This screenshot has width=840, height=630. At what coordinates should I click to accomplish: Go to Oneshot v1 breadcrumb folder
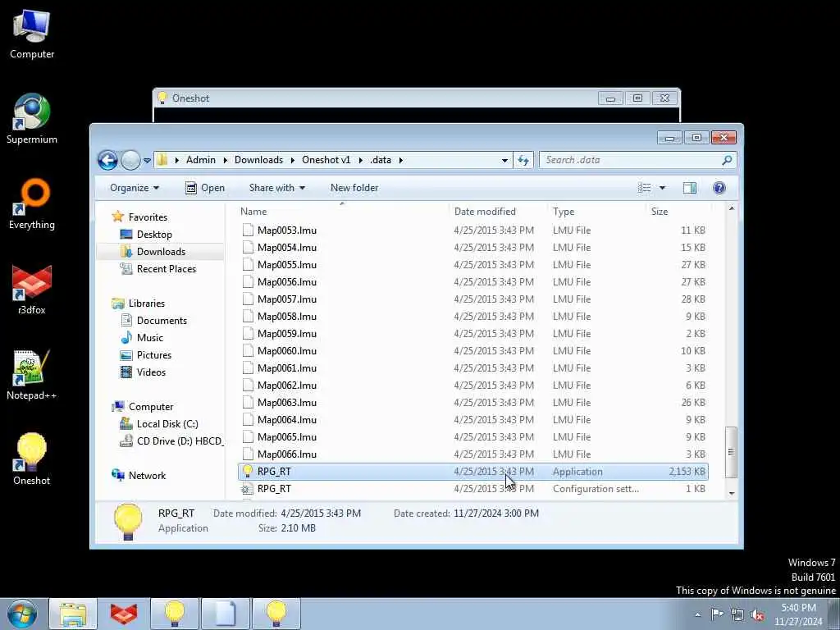click(x=326, y=160)
